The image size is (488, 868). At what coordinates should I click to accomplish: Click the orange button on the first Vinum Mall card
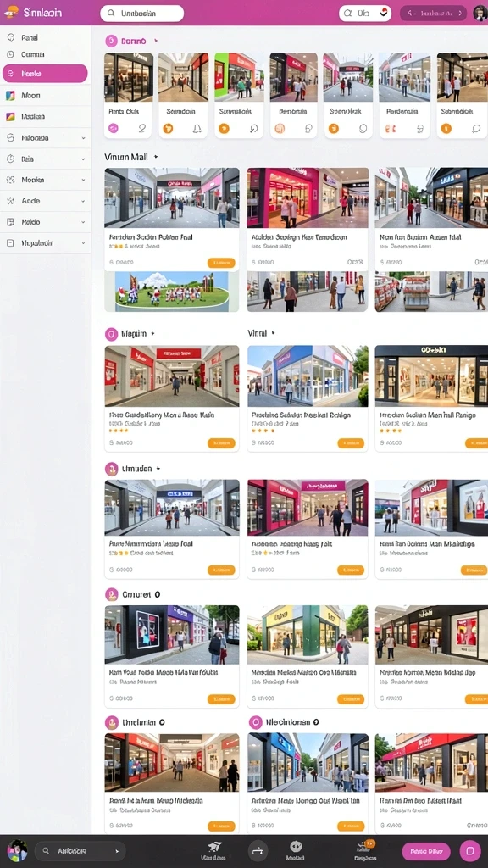click(x=221, y=263)
